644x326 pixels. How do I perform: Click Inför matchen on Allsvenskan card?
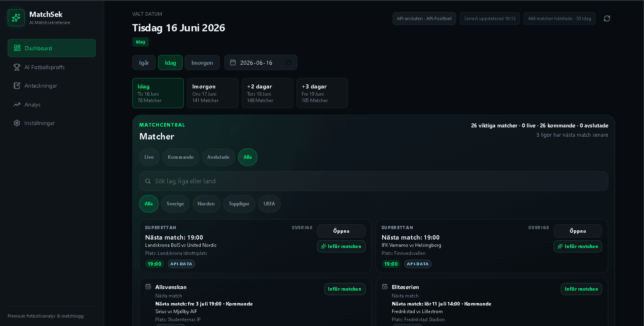345,289
